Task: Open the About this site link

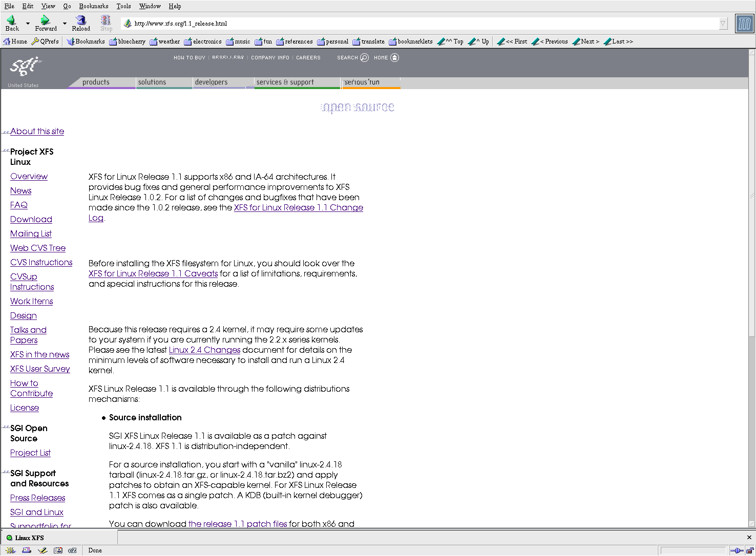Action: (37, 131)
